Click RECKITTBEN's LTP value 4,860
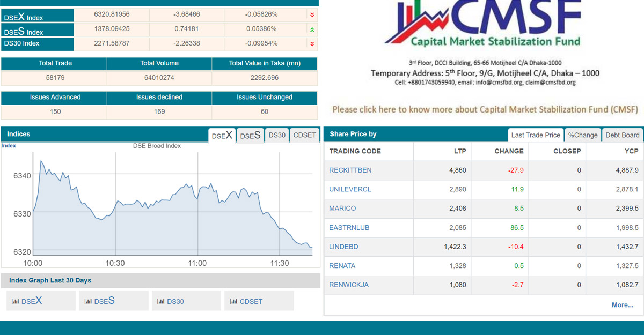 pyautogui.click(x=458, y=170)
